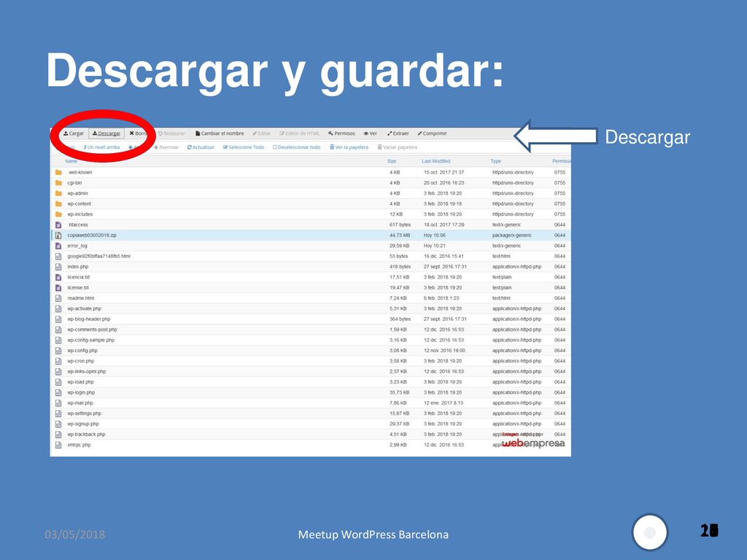Screen dimensions: 747x560
Task: Click the wp-content folder icon
Action: point(58,204)
